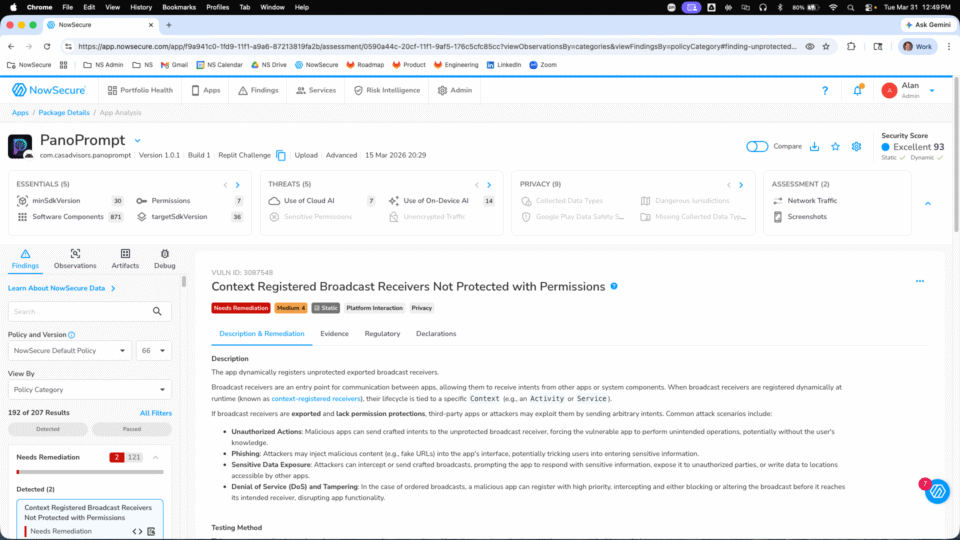Click the Chrome address bar URL
The height and width of the screenshot is (540, 960).
437,47
